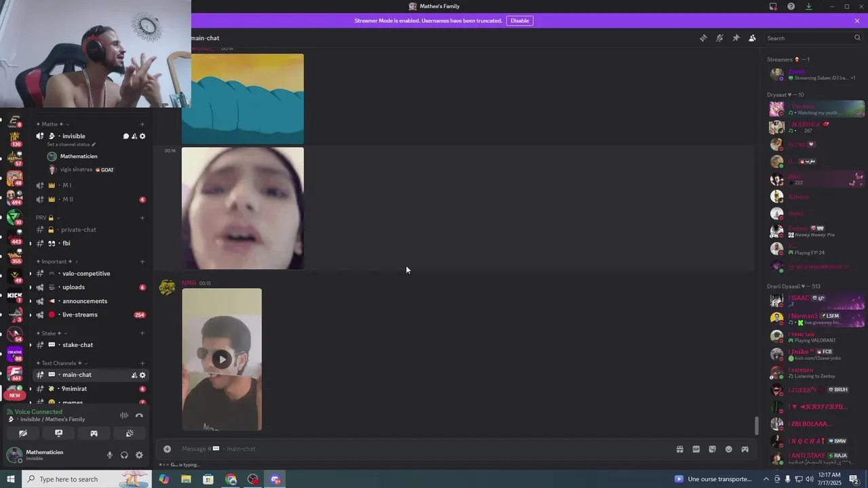Toggle noise suppression in voice panel
868x488 pixels.
pos(124,415)
